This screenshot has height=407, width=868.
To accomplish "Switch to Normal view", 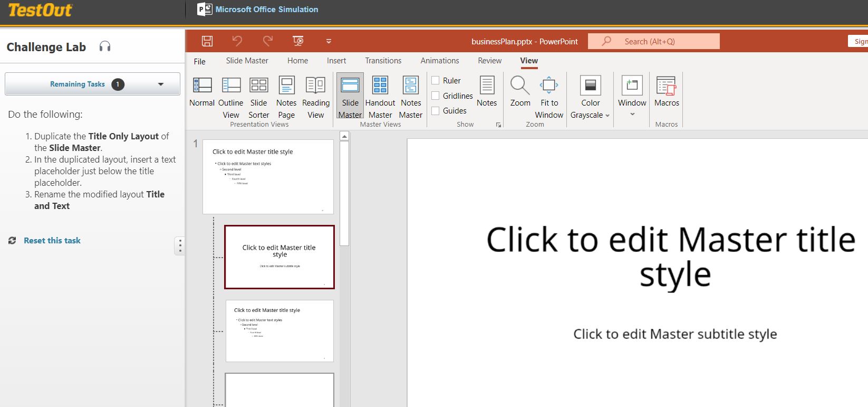I will [x=202, y=97].
